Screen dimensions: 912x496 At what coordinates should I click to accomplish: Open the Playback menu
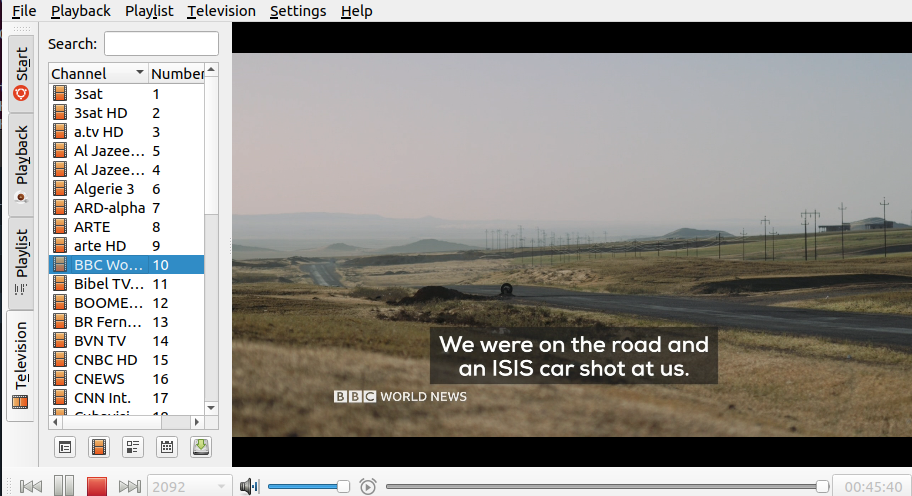80,11
